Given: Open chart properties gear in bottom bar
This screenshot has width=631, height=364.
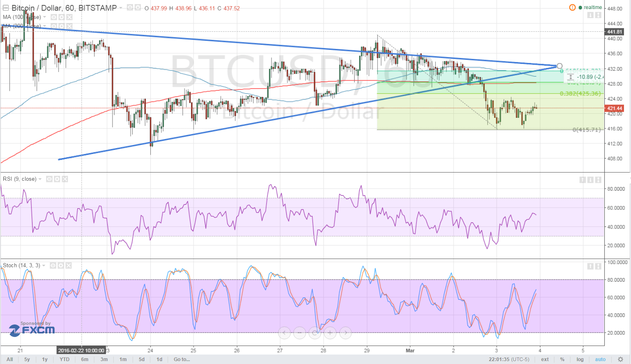Looking at the screenshot, I should pos(620,359).
